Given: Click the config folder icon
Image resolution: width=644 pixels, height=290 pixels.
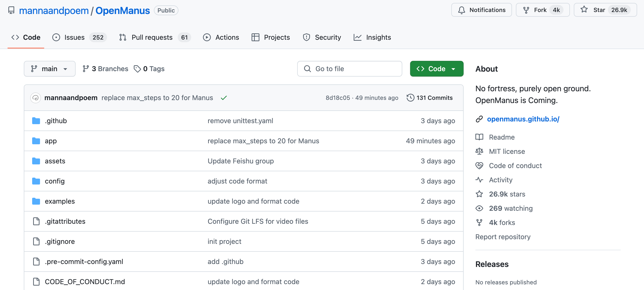Looking at the screenshot, I should click(36, 181).
